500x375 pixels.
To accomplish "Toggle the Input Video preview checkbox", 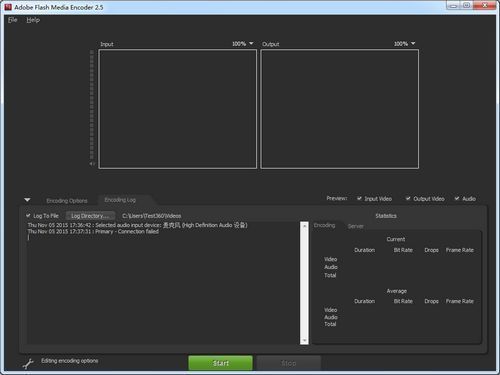I will pyautogui.click(x=359, y=199).
